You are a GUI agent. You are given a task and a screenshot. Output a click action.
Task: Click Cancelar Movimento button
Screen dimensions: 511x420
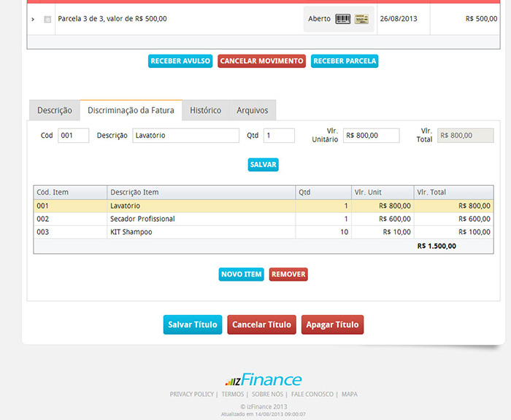pos(261,61)
